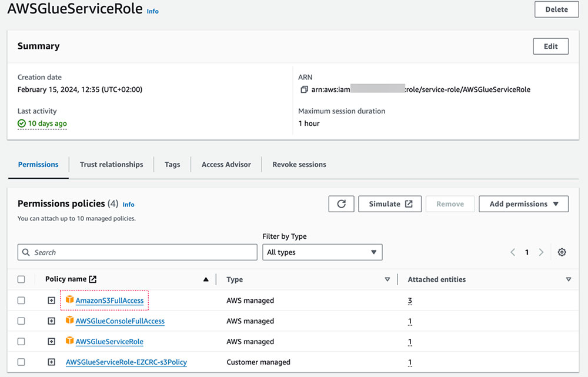The image size is (588, 377).
Task: Click the Type column header label
Action: 235,279
